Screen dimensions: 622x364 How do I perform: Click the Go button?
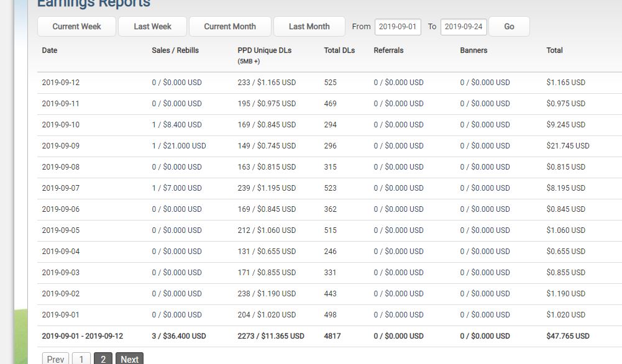(x=510, y=27)
